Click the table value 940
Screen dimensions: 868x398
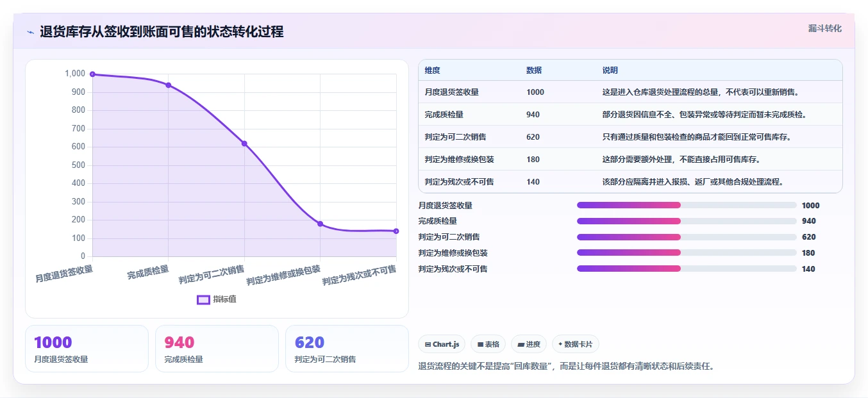[533, 115]
